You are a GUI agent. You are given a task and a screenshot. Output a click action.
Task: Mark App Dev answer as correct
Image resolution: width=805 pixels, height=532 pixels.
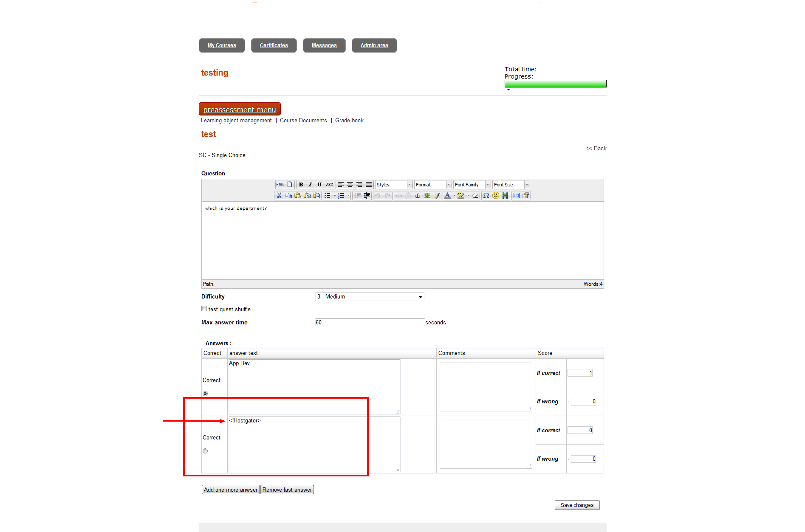(205, 394)
